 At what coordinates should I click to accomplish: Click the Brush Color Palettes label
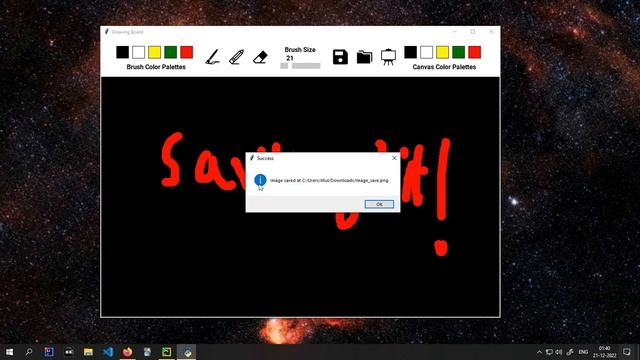(156, 67)
